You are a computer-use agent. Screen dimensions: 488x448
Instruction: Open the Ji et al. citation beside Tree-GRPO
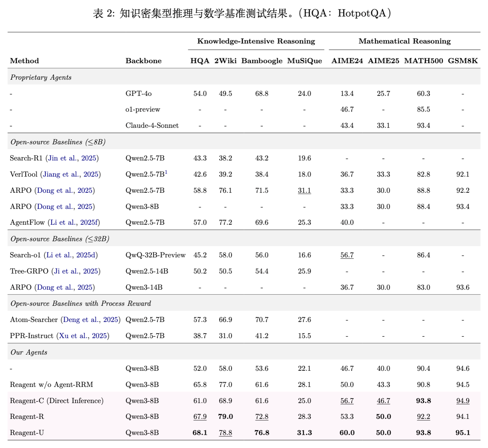click(x=76, y=271)
